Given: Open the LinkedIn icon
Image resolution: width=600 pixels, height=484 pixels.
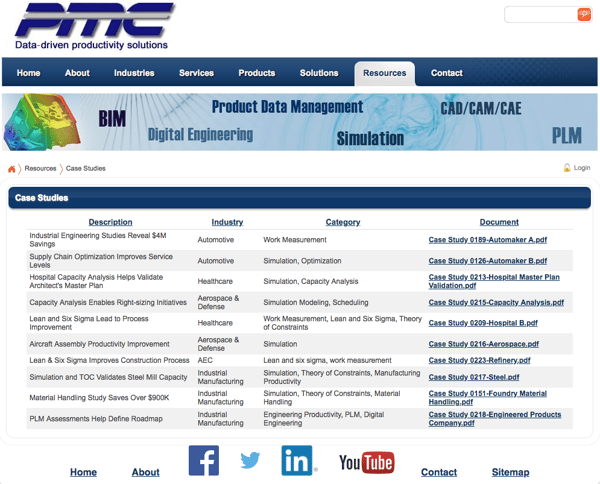Looking at the screenshot, I should point(297,460).
